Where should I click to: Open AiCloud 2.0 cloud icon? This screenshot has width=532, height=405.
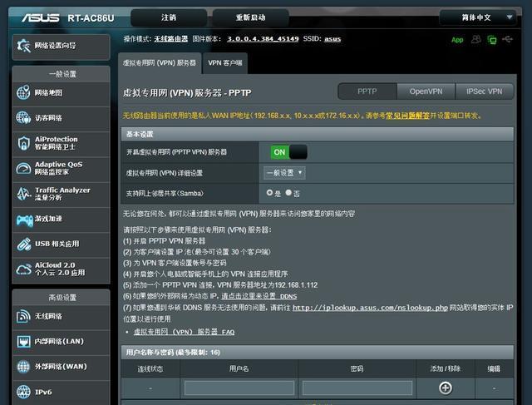[x=24, y=269]
